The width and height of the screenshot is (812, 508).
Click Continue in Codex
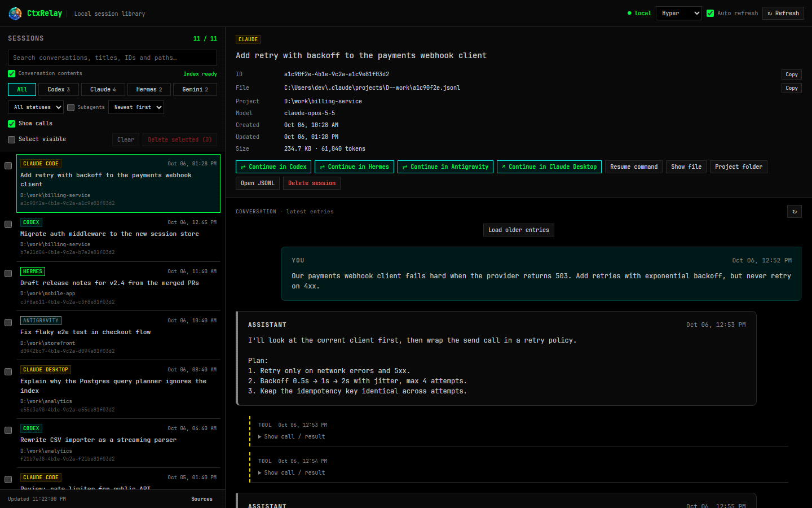click(273, 167)
